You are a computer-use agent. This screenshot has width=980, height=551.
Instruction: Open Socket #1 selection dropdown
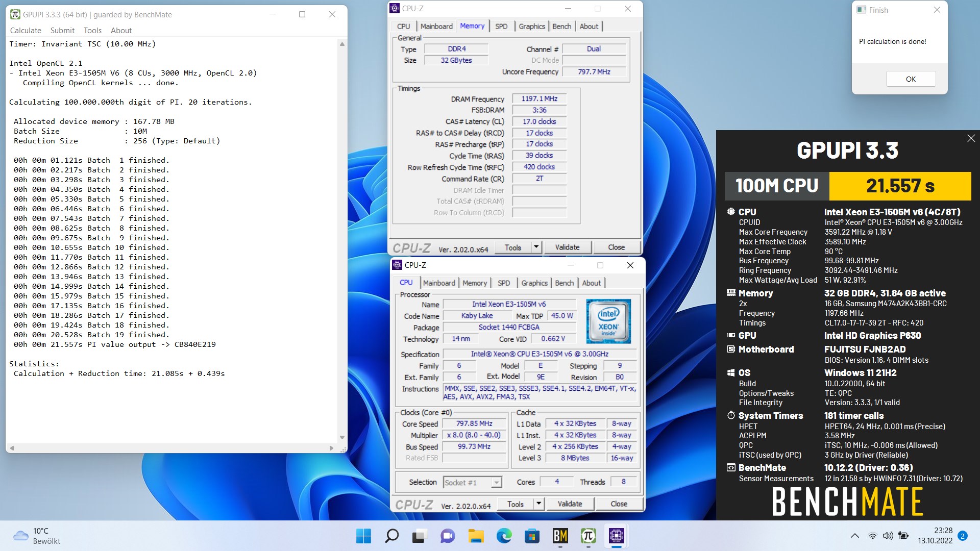pyautogui.click(x=472, y=483)
